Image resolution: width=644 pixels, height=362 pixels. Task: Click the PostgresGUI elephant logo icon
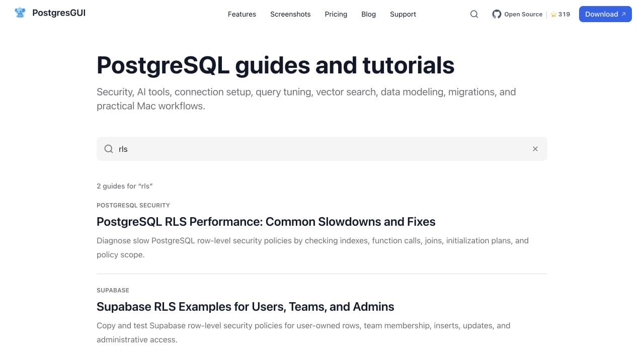(x=20, y=13)
